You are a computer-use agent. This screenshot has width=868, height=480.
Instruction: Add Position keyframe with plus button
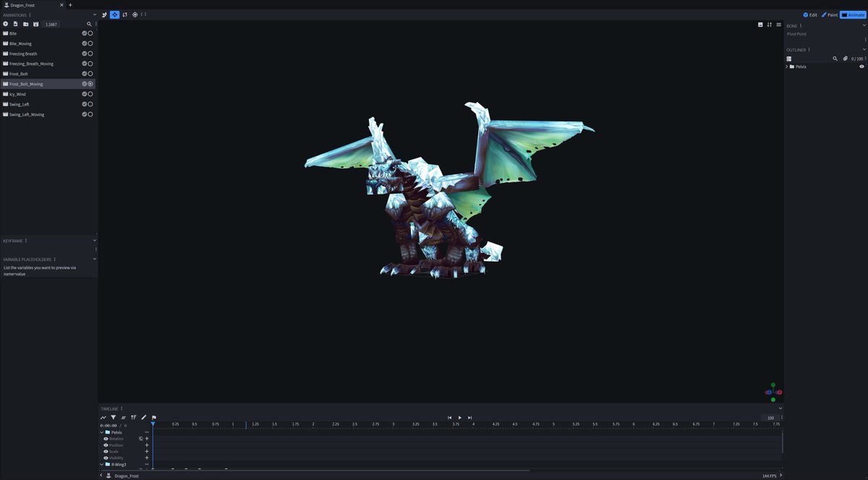(147, 445)
